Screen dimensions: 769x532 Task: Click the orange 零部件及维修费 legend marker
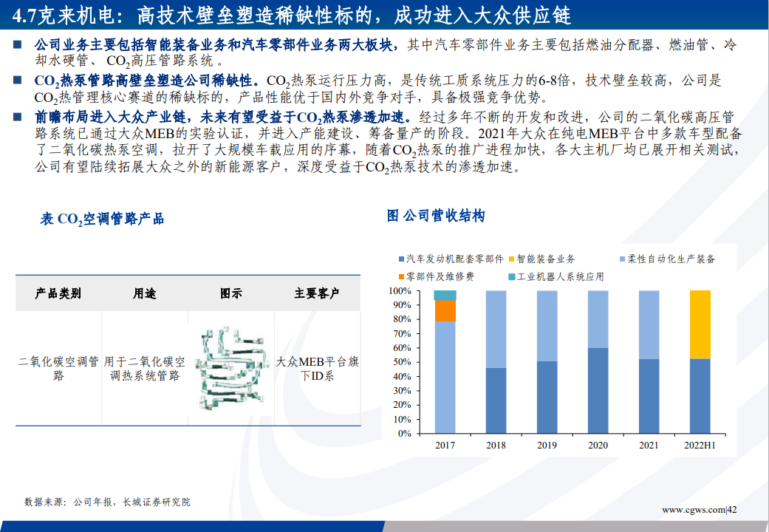pyautogui.click(x=401, y=276)
